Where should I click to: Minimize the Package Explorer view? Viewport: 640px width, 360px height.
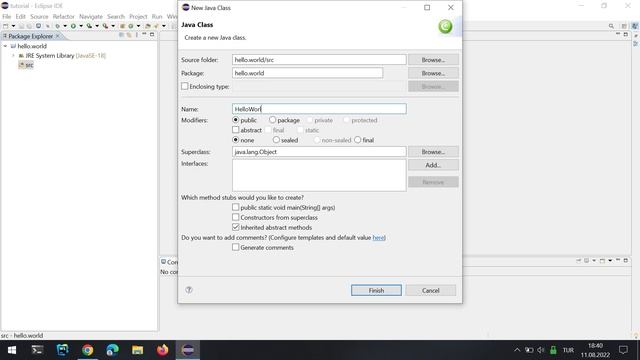click(x=144, y=34)
